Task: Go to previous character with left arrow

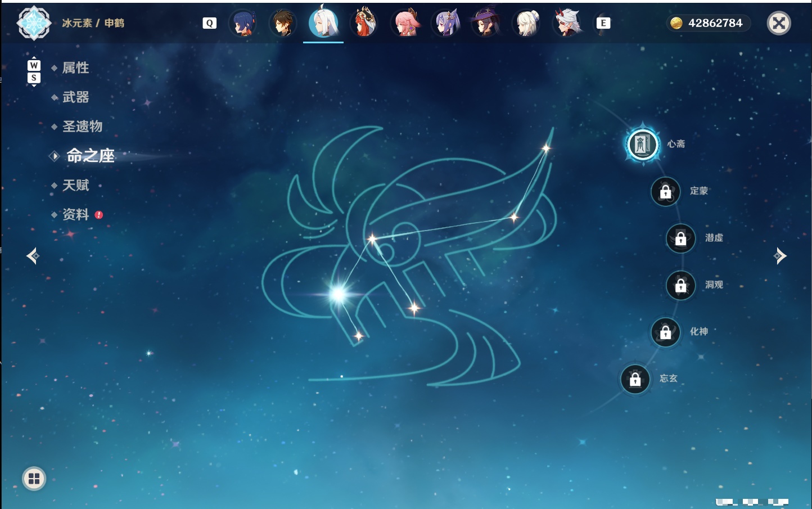Action: [x=33, y=256]
